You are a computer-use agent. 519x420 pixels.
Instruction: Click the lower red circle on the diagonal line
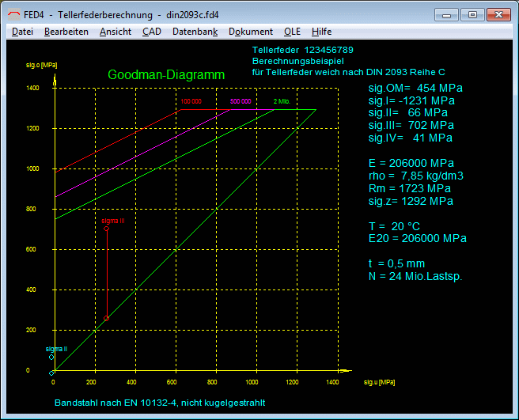[107, 319]
